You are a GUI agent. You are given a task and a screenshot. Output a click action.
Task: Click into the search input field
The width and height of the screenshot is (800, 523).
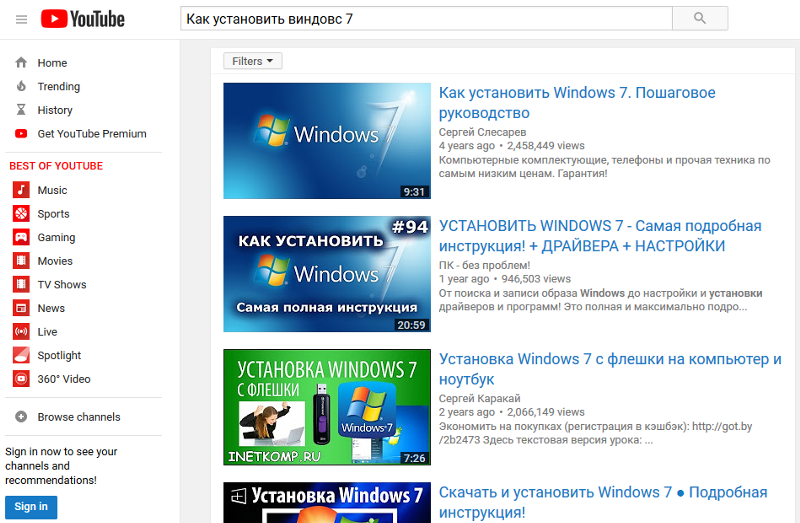point(427,18)
